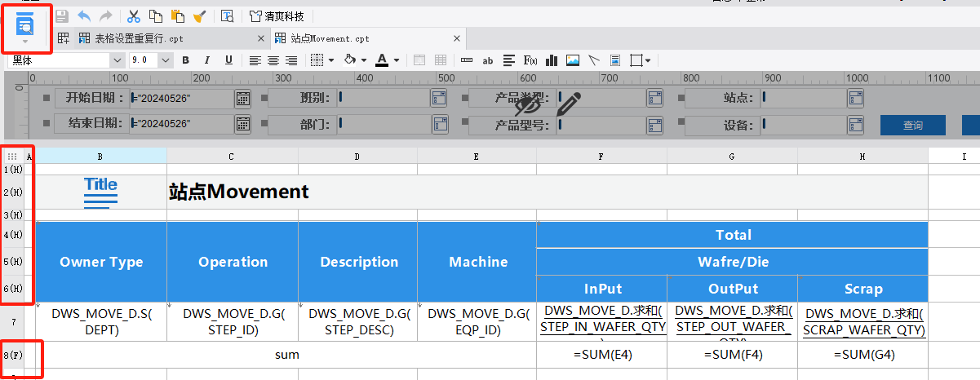Select the 站点Movement title cell

click(548, 192)
